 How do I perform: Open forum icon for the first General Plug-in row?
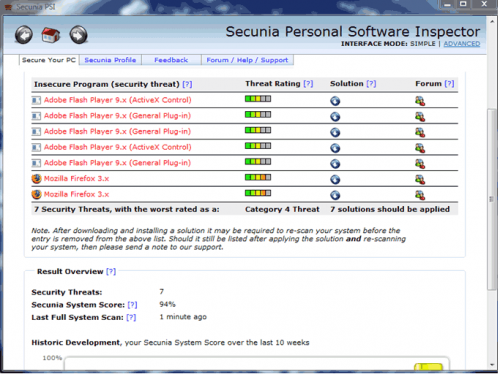(x=420, y=116)
